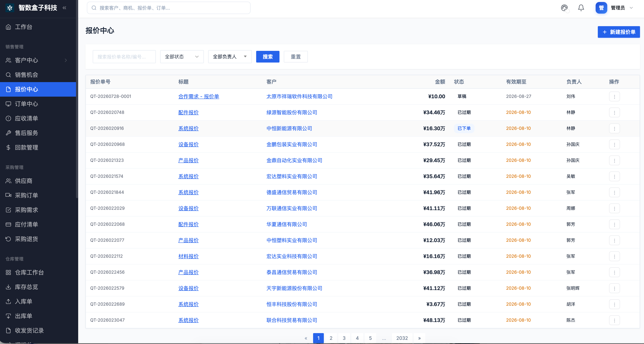Select 报价中心 in the sidebar

pyautogui.click(x=38, y=89)
